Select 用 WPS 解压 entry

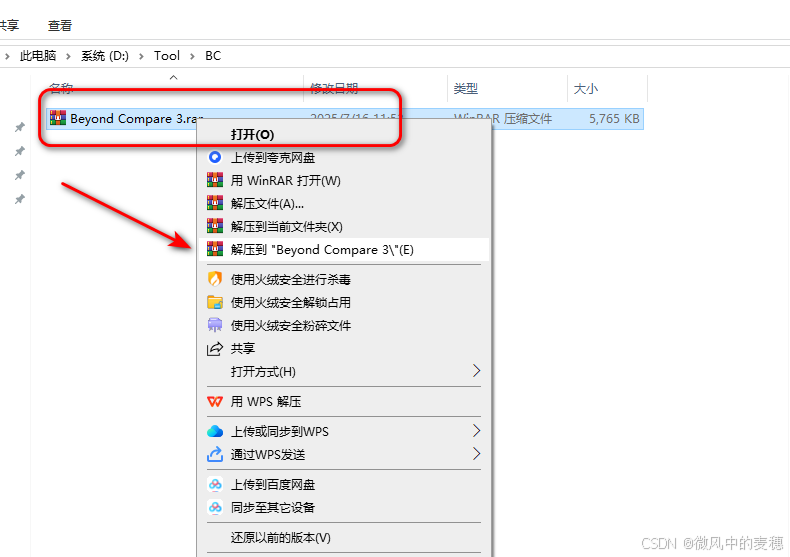pos(344,401)
